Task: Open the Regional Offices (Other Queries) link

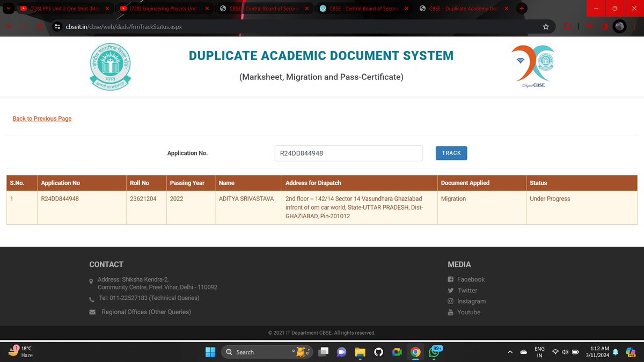Action: 146,312
